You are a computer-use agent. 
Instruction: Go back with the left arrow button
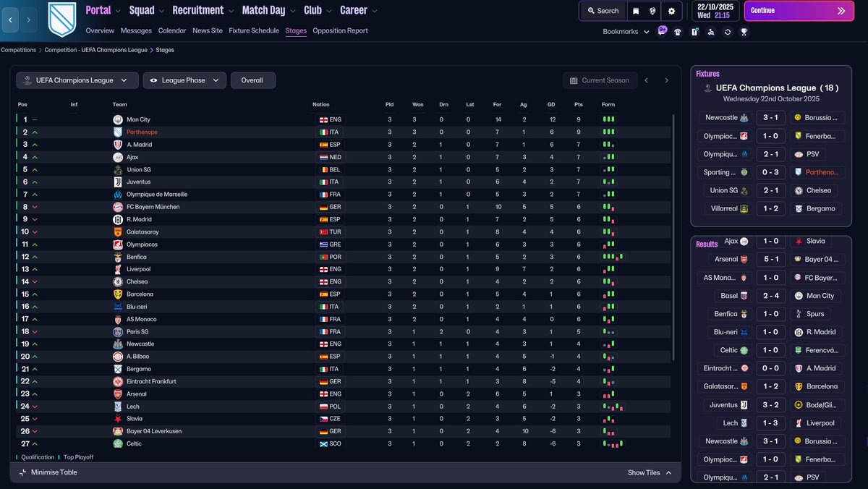point(10,20)
